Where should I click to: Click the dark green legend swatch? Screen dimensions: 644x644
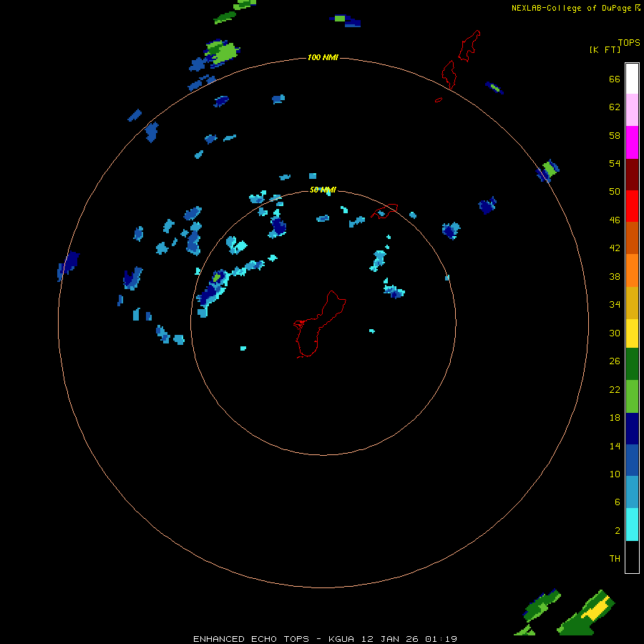pos(632,364)
